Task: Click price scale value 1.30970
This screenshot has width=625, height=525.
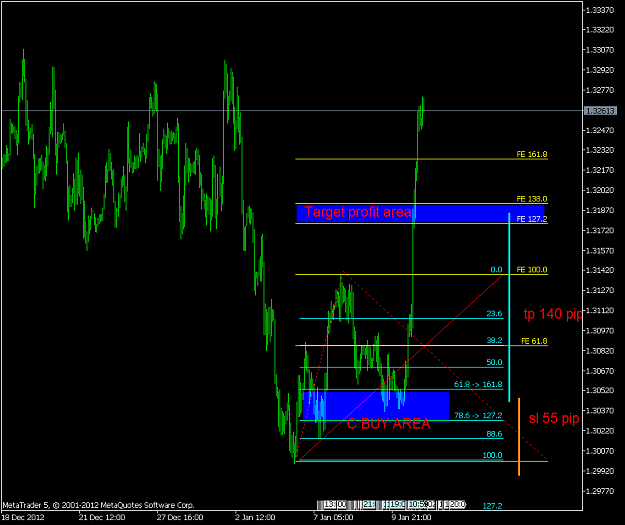Action: (x=600, y=330)
